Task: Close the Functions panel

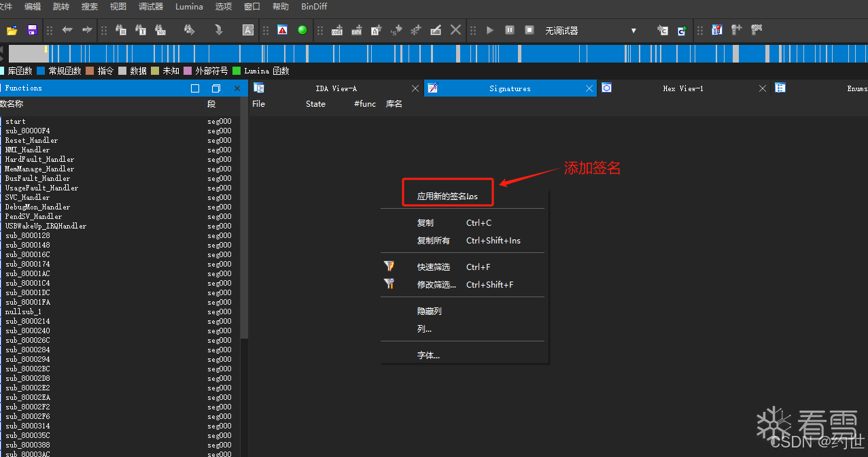Action: [237, 88]
